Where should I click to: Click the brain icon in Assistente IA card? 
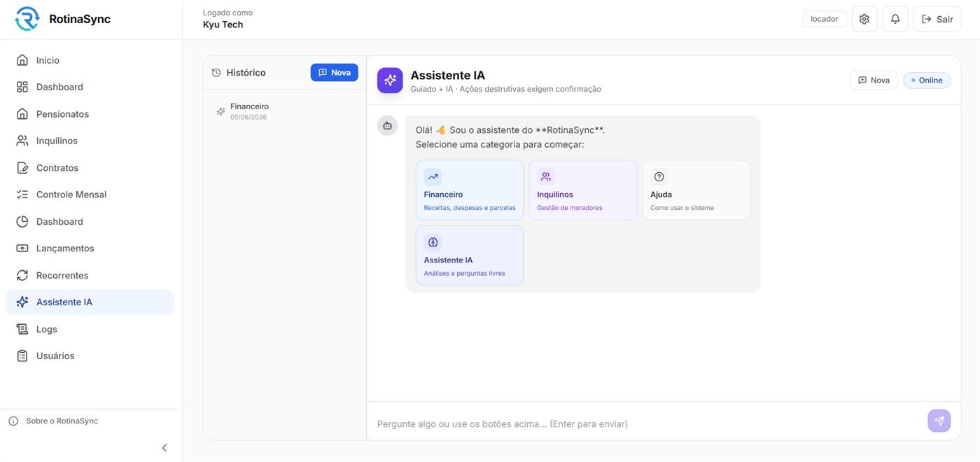pos(433,242)
